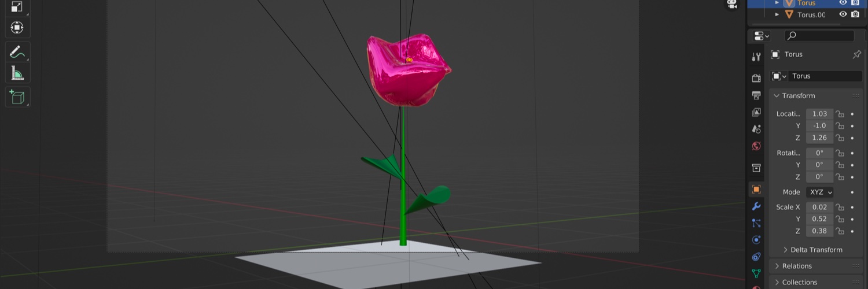
Task: Lock the Scale X value
Action: click(840, 207)
